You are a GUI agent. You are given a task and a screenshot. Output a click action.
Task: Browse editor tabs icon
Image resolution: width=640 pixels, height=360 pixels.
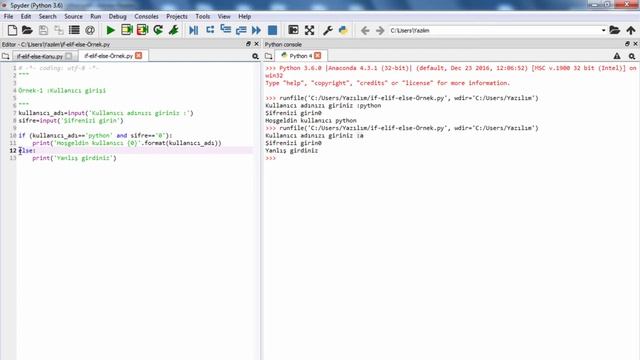[x=5, y=56]
